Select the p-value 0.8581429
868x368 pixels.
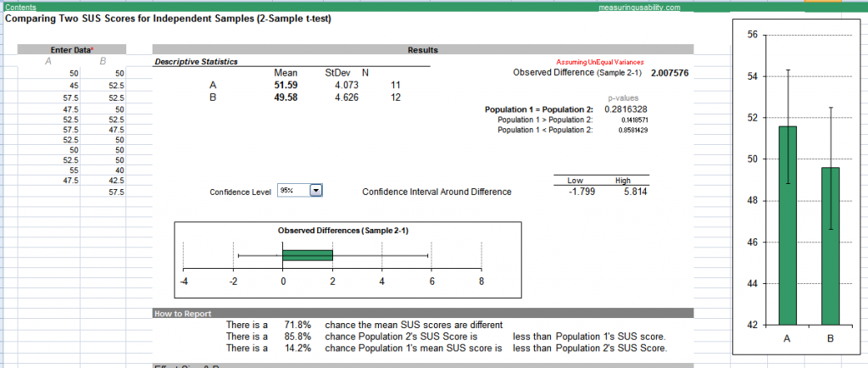tap(634, 130)
